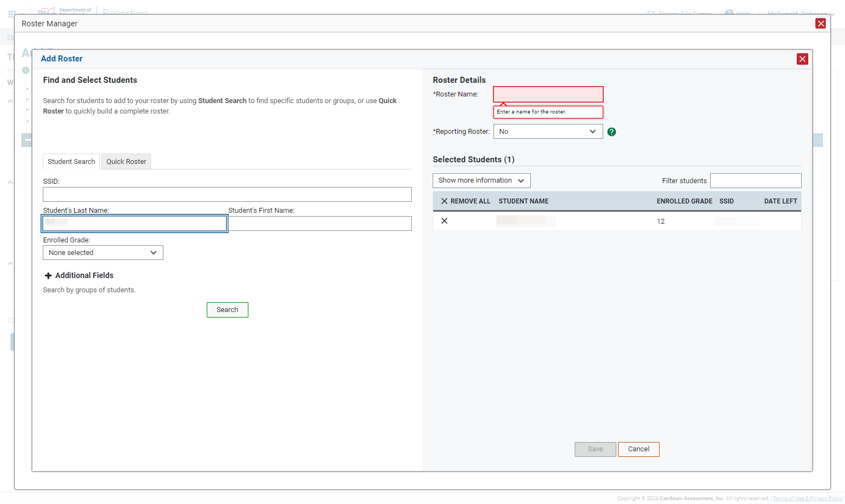Screen dimensions: 845x504
Task: Close the Roster Manager window
Action: [820, 23]
